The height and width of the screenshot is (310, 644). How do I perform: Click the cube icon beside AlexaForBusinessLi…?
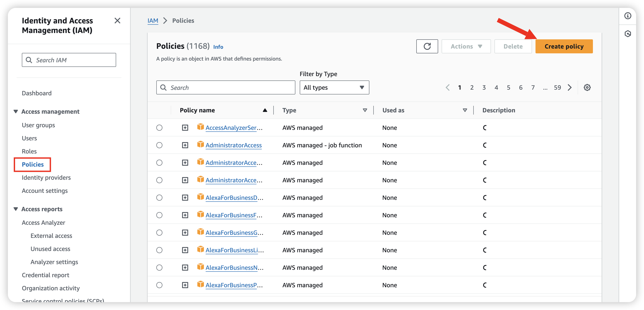click(200, 249)
